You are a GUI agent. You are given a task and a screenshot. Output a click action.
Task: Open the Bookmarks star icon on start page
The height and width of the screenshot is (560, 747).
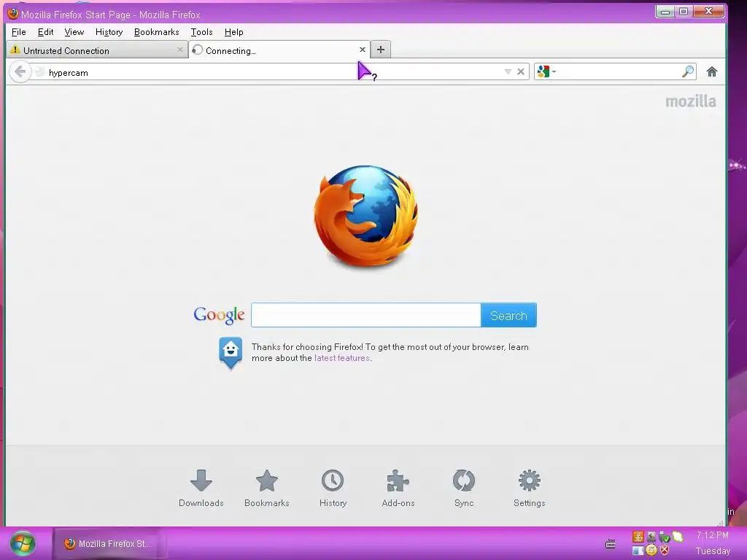[x=267, y=480]
